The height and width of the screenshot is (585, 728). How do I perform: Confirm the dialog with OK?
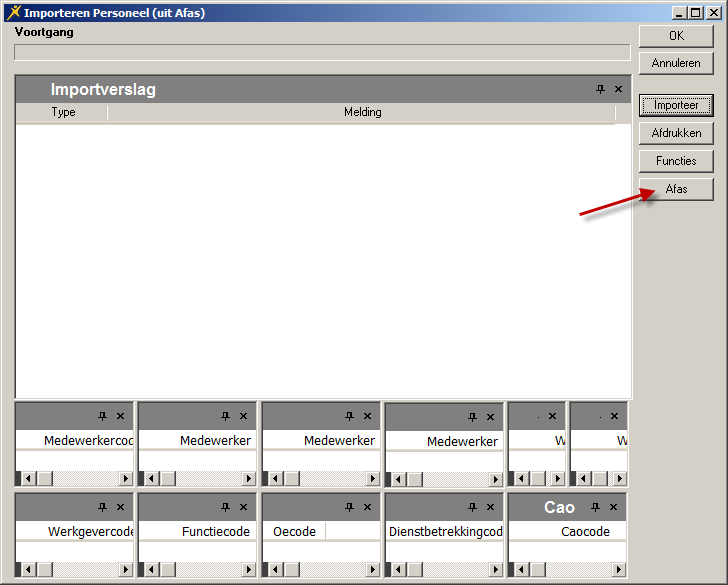click(x=676, y=36)
